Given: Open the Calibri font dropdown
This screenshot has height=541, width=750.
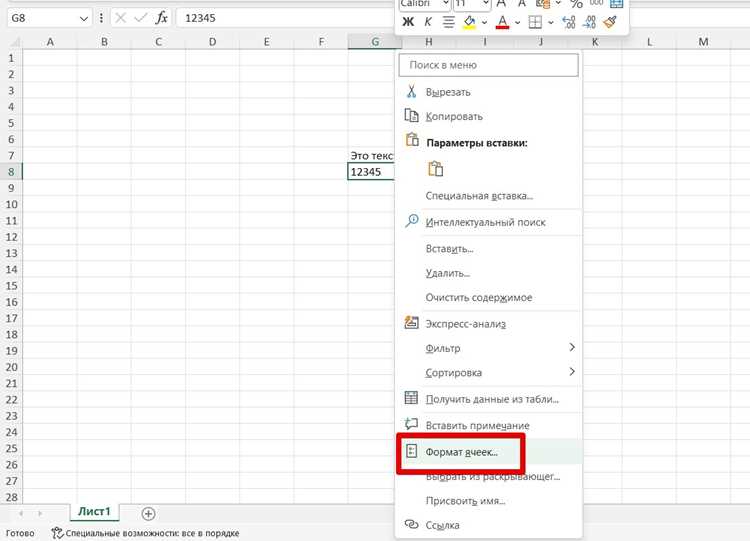Looking at the screenshot, I should tap(446, 4).
